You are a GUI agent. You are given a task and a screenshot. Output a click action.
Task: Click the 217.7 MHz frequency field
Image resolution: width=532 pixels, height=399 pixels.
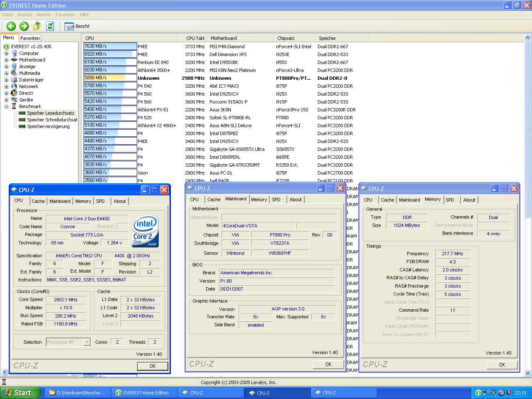click(453, 254)
